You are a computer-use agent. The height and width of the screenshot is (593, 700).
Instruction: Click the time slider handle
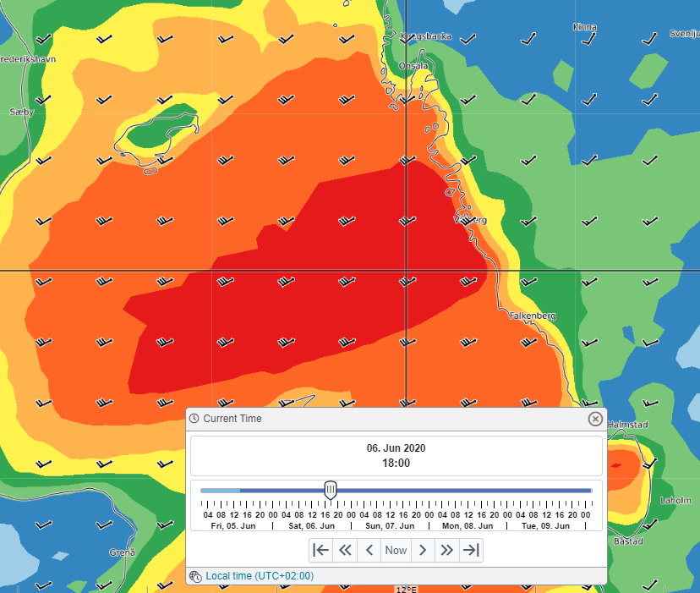point(331,490)
